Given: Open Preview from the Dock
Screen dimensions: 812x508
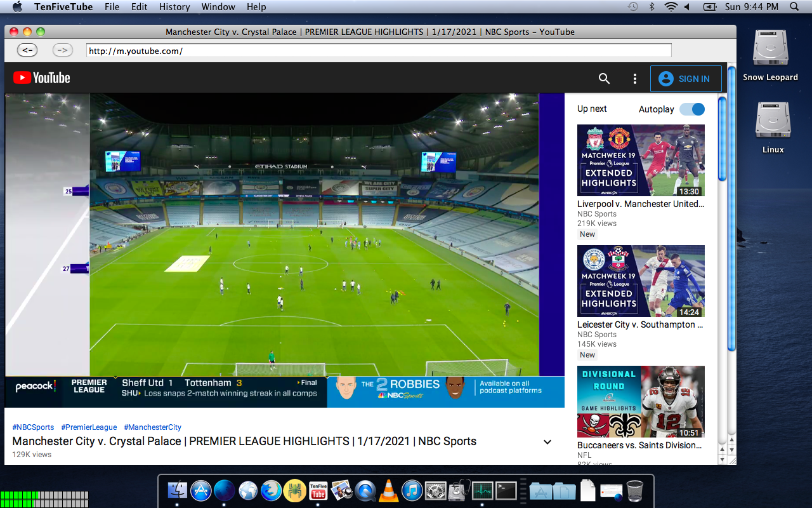Looking at the screenshot, I should click(x=341, y=490).
